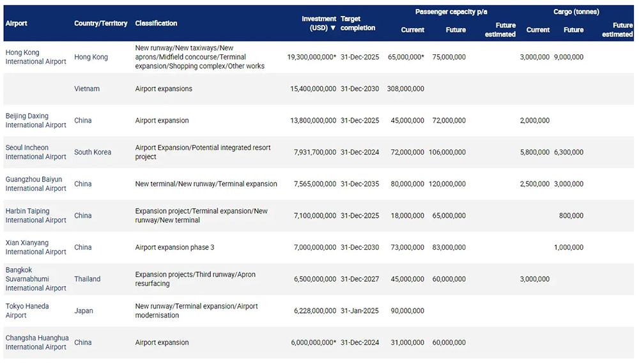
Task: Click the Airport expansions classification for Vietnam
Action: tap(164, 89)
